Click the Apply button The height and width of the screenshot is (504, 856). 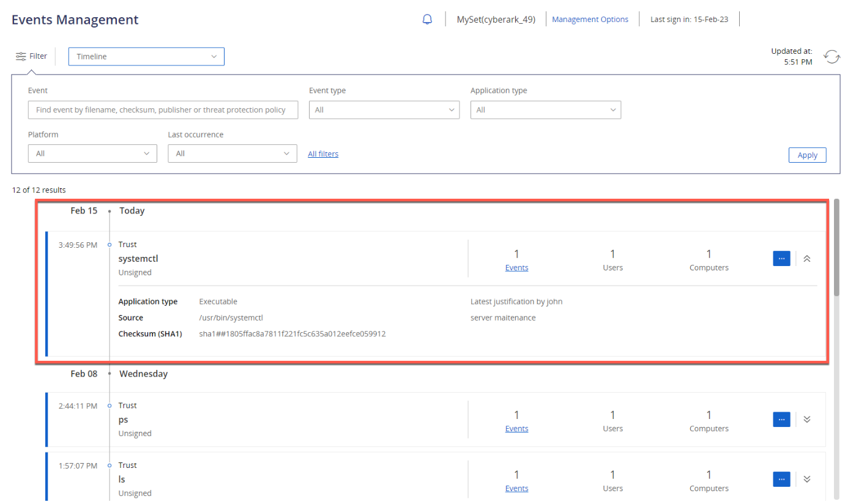coord(807,155)
